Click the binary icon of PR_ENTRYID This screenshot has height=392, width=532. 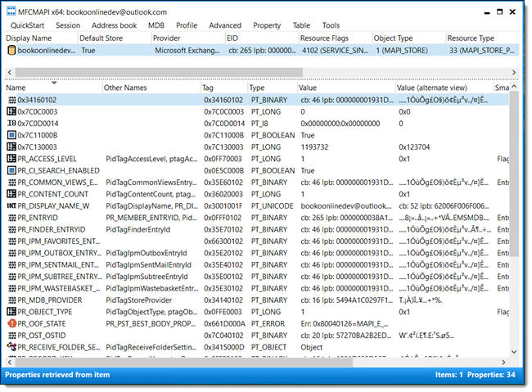pyautogui.click(x=12, y=218)
